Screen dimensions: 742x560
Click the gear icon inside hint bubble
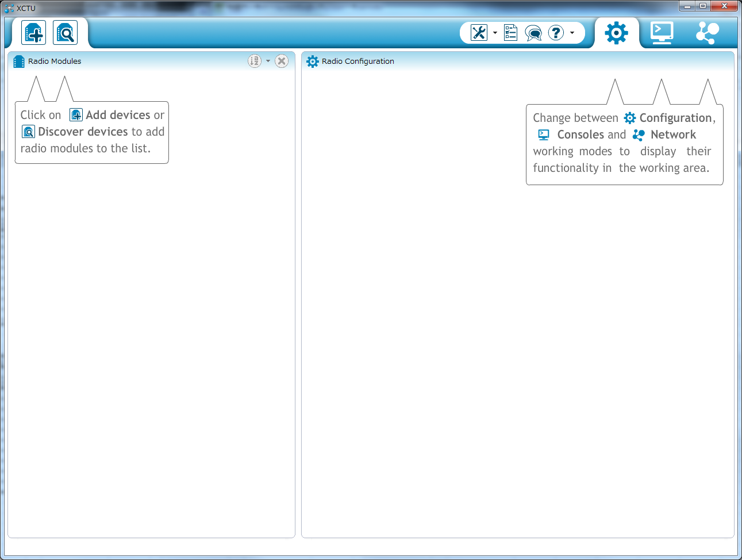coord(630,118)
